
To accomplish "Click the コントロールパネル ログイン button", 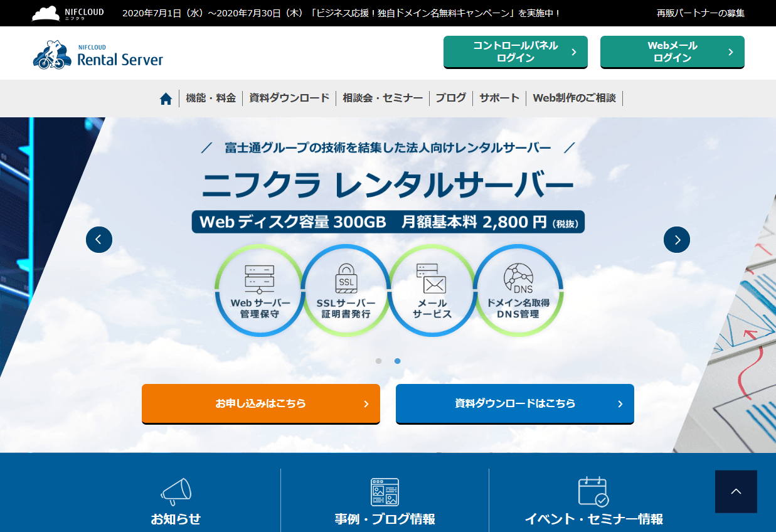I will click(x=516, y=52).
